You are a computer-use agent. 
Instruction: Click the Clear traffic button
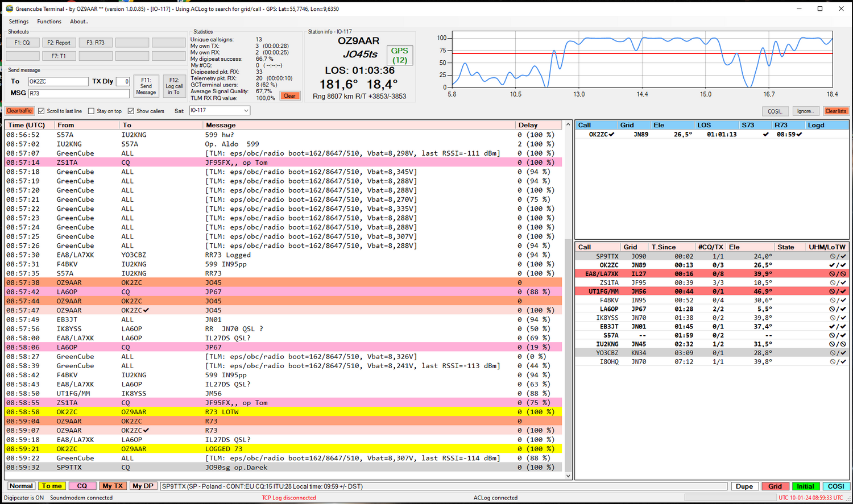19,111
